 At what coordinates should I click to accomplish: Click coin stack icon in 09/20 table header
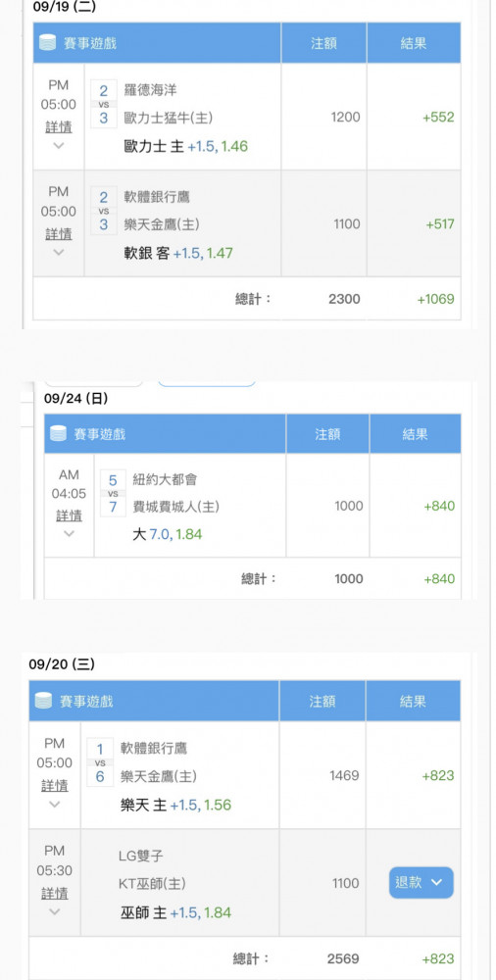(x=44, y=701)
